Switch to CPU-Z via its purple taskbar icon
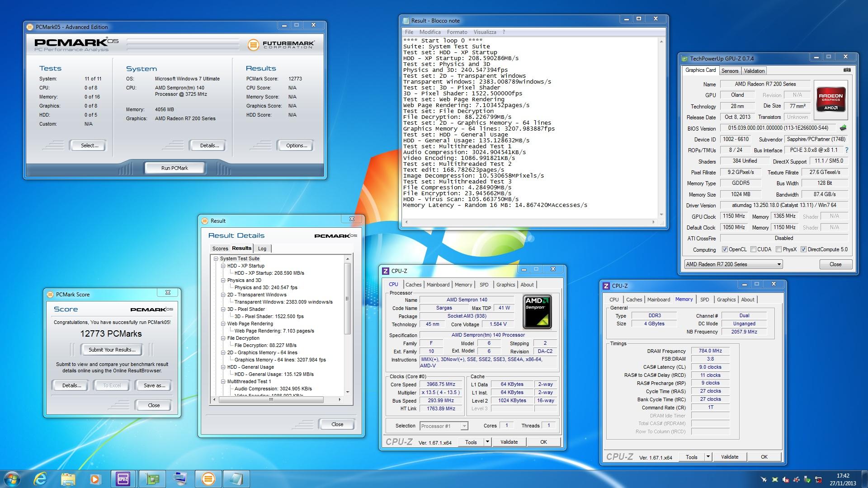This screenshot has width=868, height=488. [x=123, y=479]
